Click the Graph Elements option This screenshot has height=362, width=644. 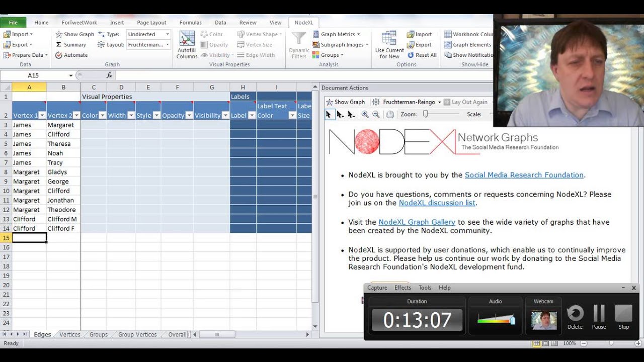point(468,45)
